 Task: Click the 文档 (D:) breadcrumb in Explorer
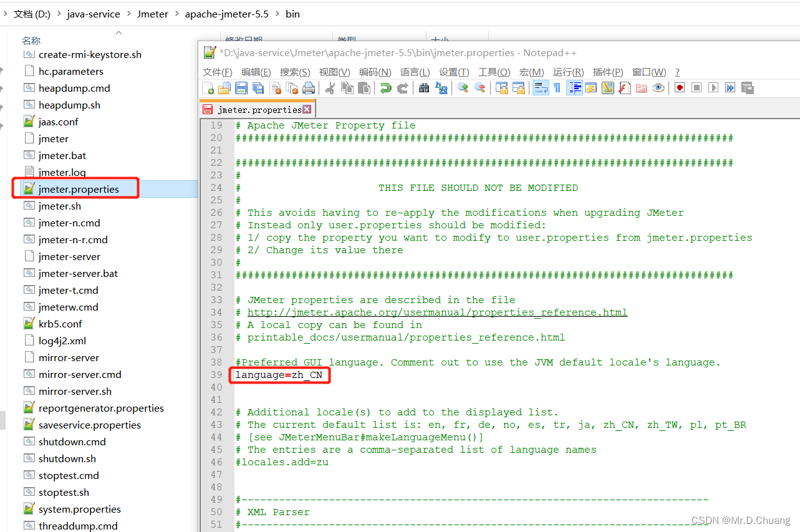tap(32, 14)
